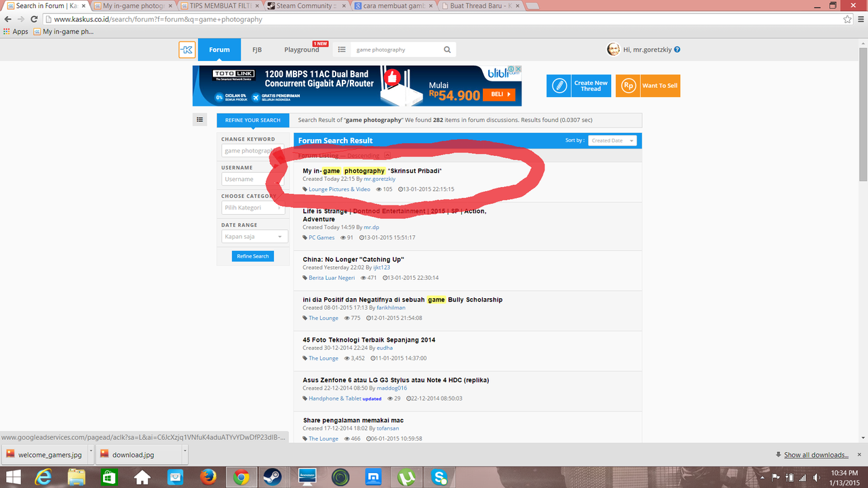Click the Refine Search button

pyautogui.click(x=253, y=256)
